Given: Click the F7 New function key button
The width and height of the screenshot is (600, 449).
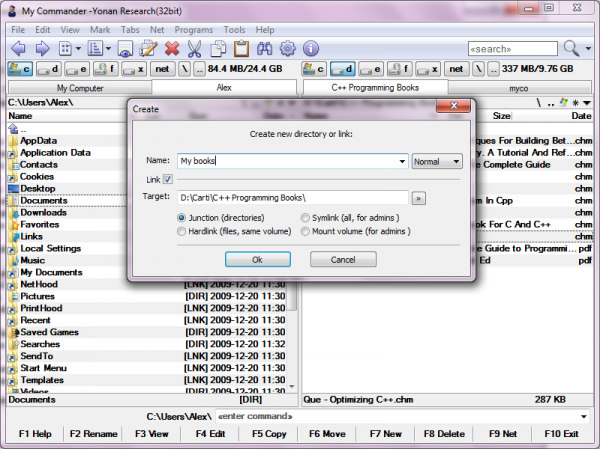Looking at the screenshot, I should [384, 434].
